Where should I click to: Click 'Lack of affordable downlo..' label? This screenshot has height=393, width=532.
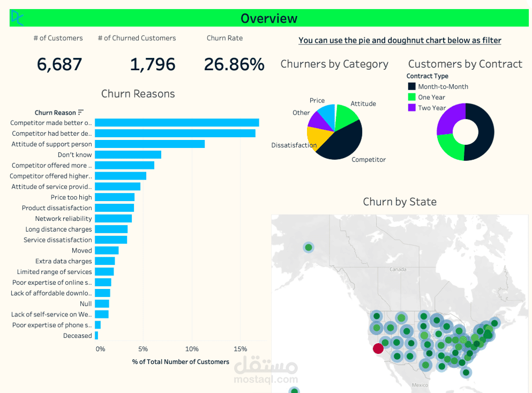[x=51, y=293]
